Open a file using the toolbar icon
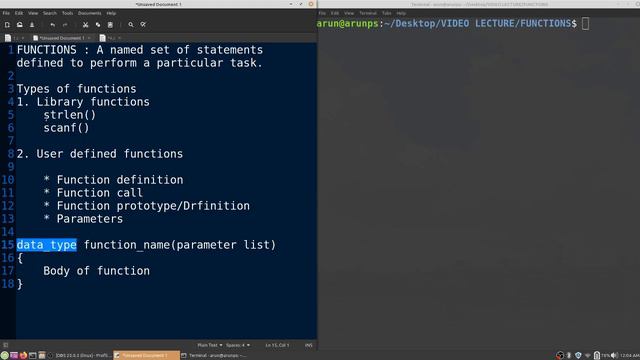 (20, 25)
